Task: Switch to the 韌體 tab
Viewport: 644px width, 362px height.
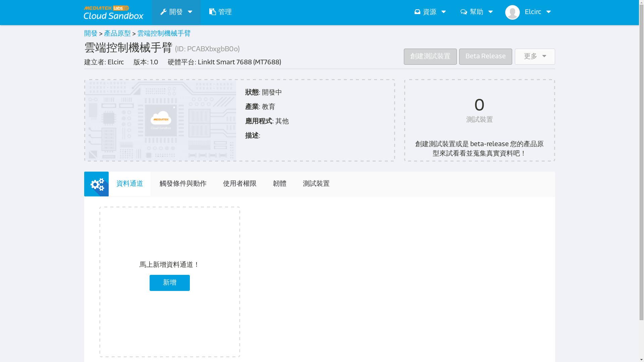Action: [x=280, y=184]
